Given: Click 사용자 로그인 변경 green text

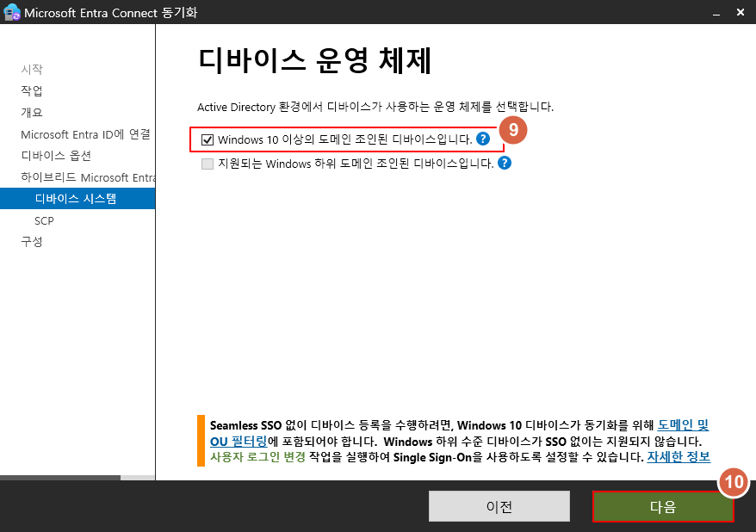Looking at the screenshot, I should point(257,457).
